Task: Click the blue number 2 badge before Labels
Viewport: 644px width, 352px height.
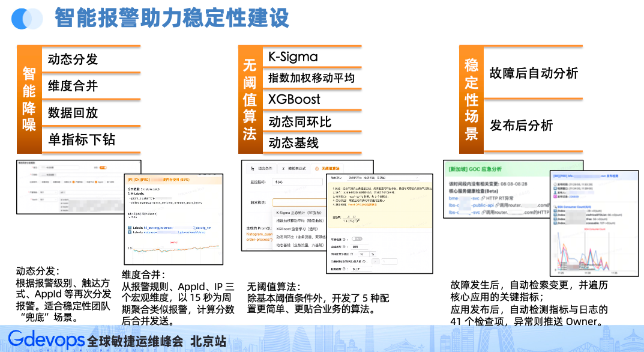Action: pyautogui.click(x=130, y=232)
